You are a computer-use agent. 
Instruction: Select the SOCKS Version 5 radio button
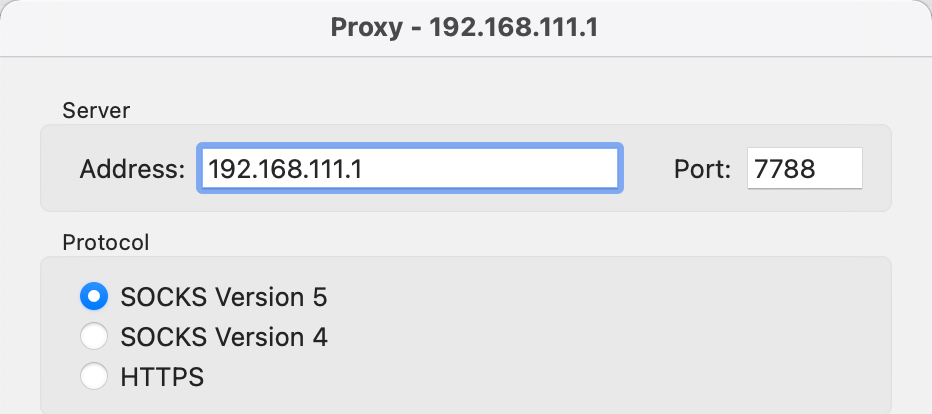(94, 296)
